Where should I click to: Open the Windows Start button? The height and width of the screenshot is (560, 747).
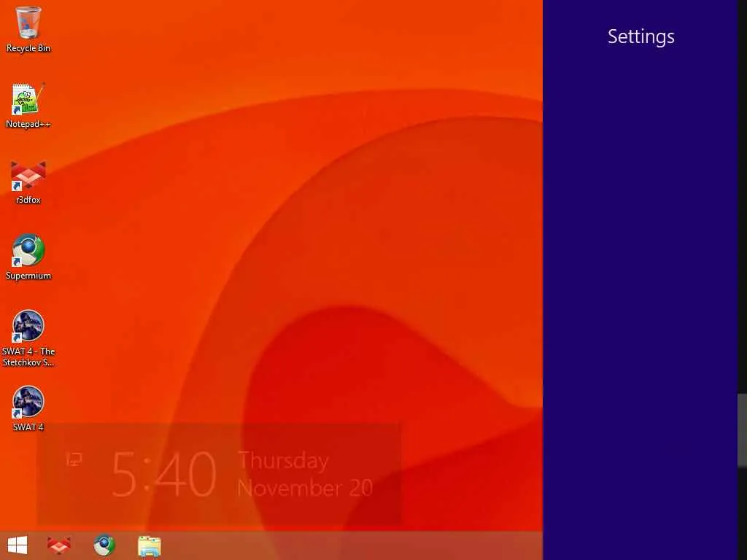coord(18,545)
